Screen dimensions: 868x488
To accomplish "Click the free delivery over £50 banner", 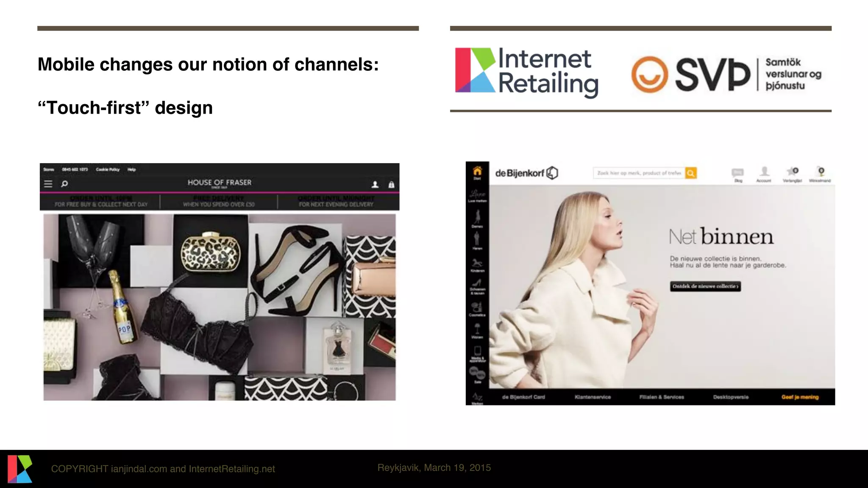I will [x=219, y=201].
